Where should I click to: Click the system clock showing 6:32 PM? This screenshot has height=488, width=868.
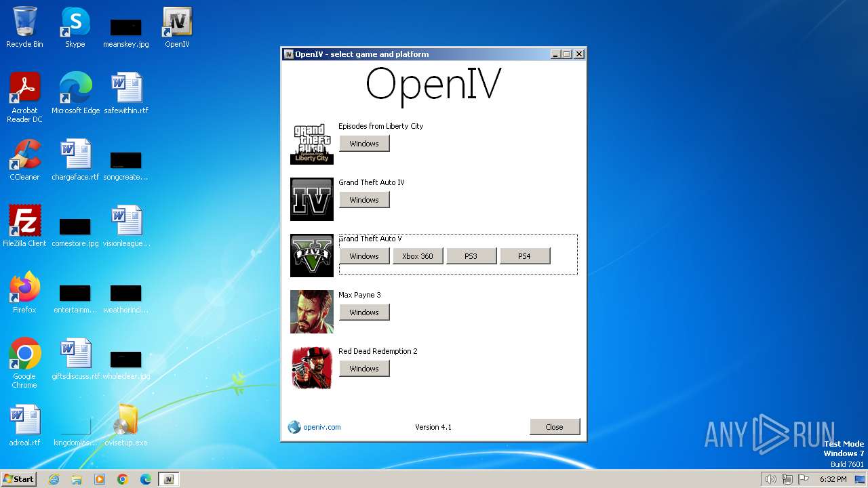pyautogui.click(x=833, y=479)
